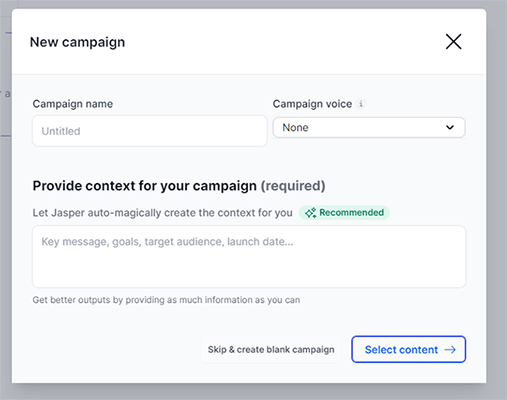The height and width of the screenshot is (400, 507).
Task: Click the Select content button
Action: [x=408, y=349]
